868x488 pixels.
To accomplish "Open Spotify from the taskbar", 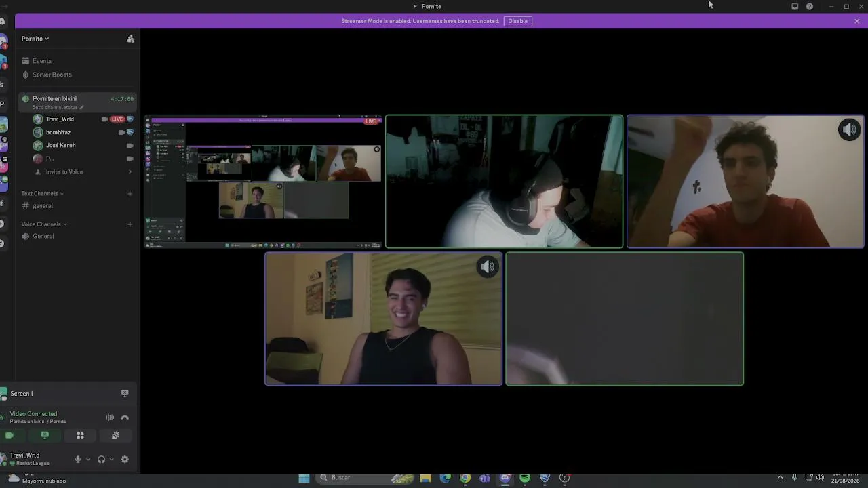I will (525, 478).
